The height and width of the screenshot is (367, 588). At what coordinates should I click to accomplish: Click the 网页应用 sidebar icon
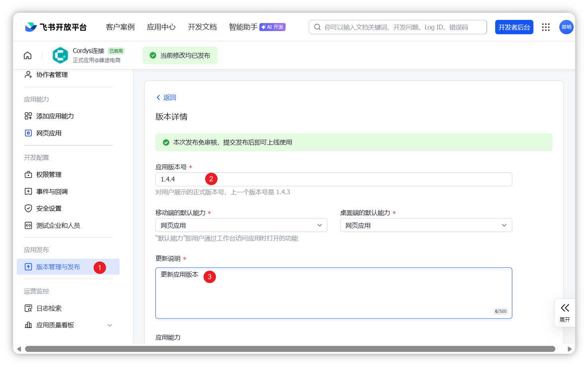(x=28, y=133)
